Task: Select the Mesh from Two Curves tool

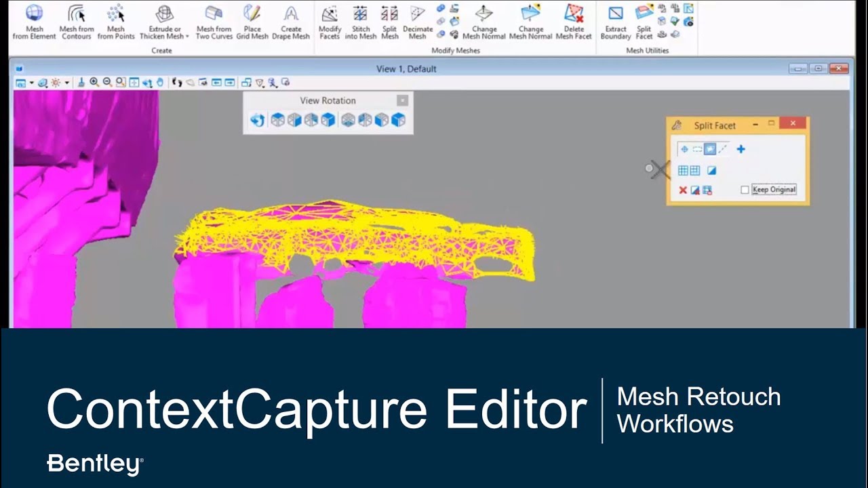Action: click(x=214, y=22)
